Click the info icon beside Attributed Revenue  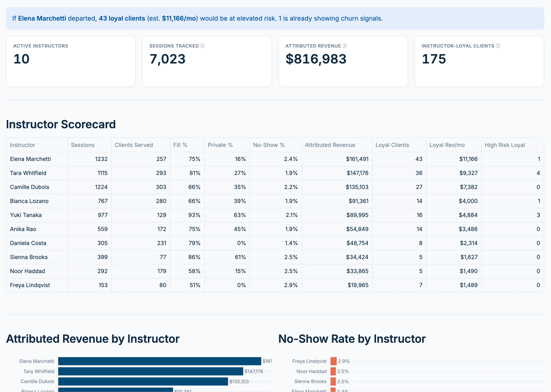tap(345, 46)
